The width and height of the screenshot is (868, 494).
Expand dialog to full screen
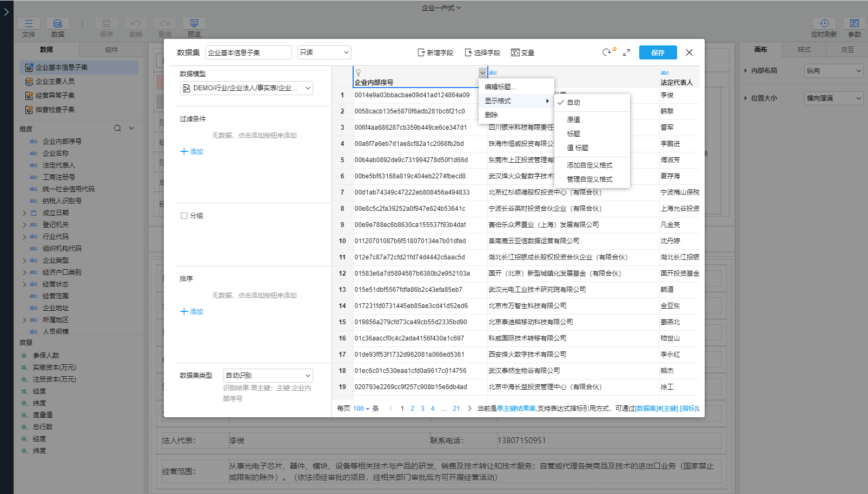(626, 52)
